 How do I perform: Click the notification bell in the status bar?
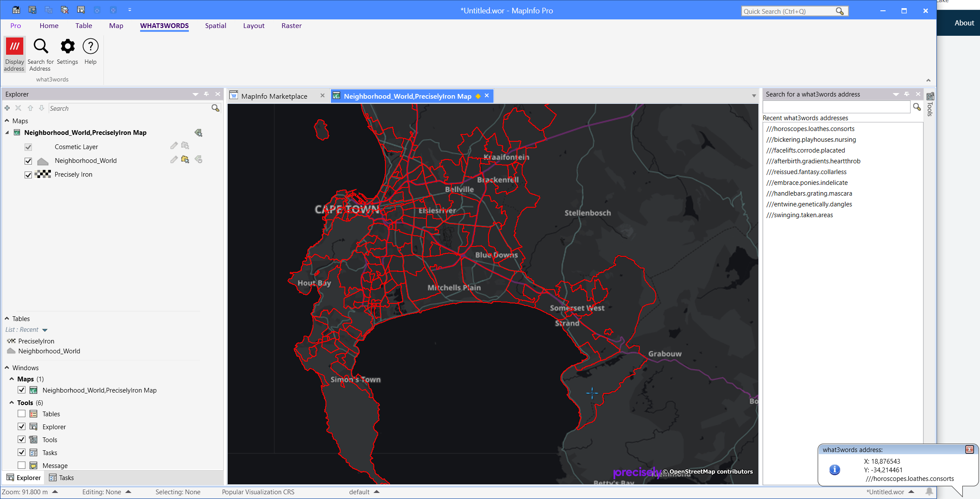(x=929, y=492)
